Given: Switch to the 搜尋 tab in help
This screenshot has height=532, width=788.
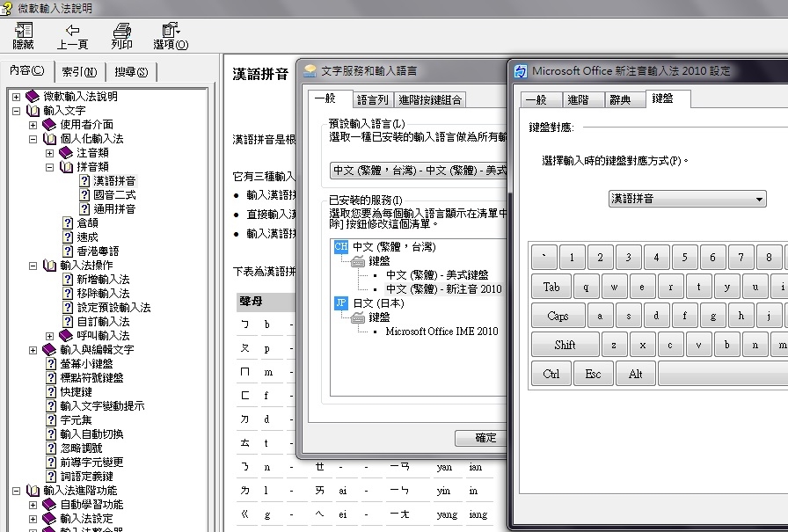Looking at the screenshot, I should point(131,72).
